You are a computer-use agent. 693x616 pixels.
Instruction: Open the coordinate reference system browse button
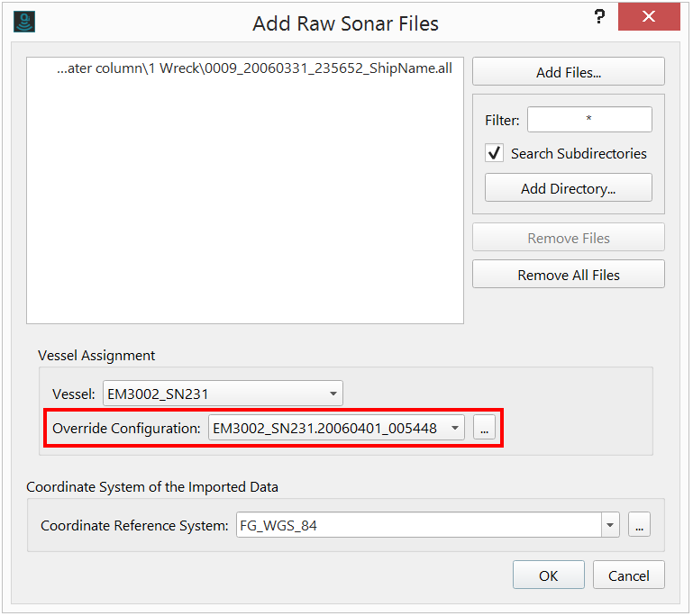pyautogui.click(x=639, y=526)
